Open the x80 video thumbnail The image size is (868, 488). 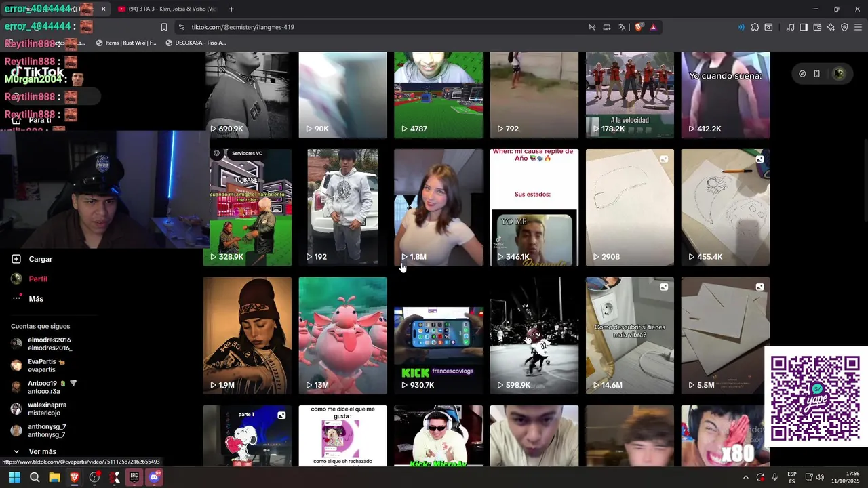click(726, 436)
